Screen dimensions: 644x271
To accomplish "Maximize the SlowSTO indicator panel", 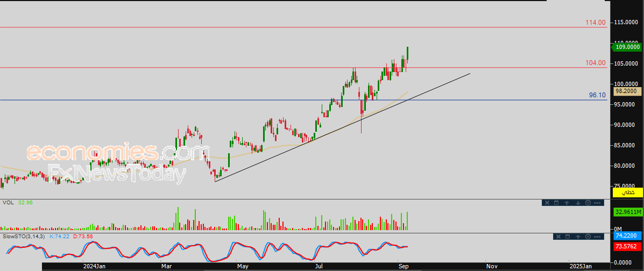I will 568,237.
